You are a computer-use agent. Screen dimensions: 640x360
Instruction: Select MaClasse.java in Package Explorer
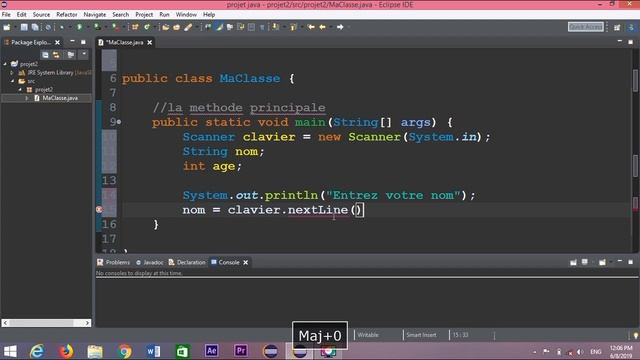click(x=60, y=98)
